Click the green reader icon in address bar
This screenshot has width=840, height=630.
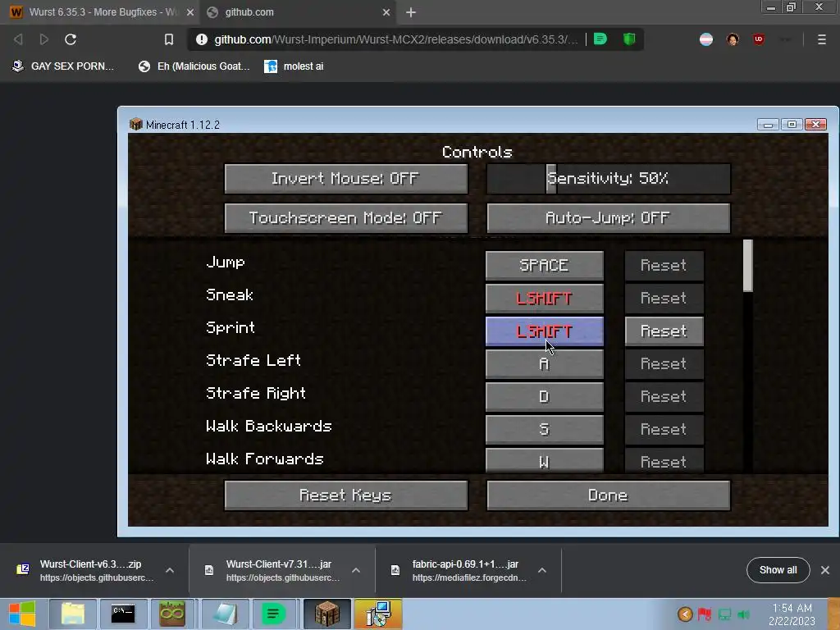[x=600, y=39]
